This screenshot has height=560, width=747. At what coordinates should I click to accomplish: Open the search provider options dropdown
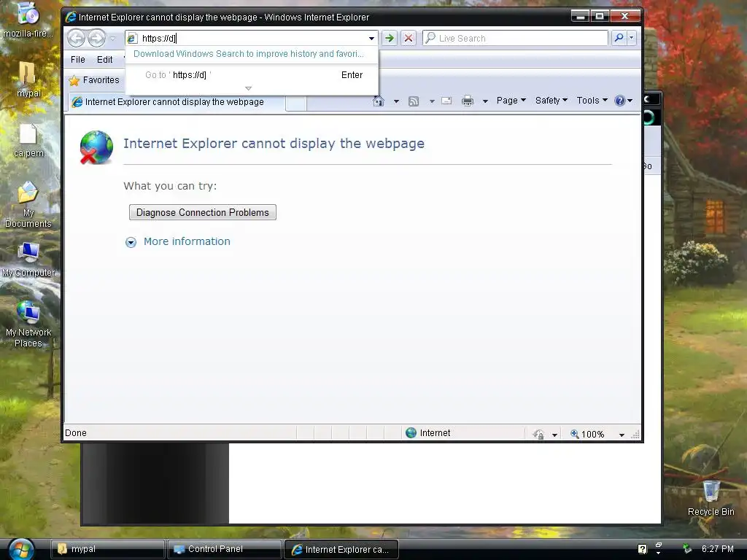pos(632,38)
